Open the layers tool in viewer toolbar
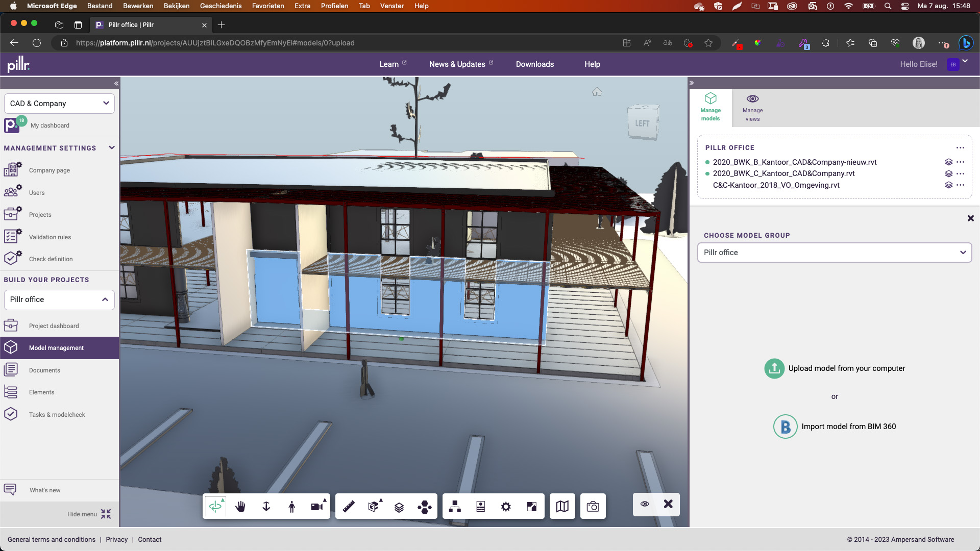 (x=399, y=507)
